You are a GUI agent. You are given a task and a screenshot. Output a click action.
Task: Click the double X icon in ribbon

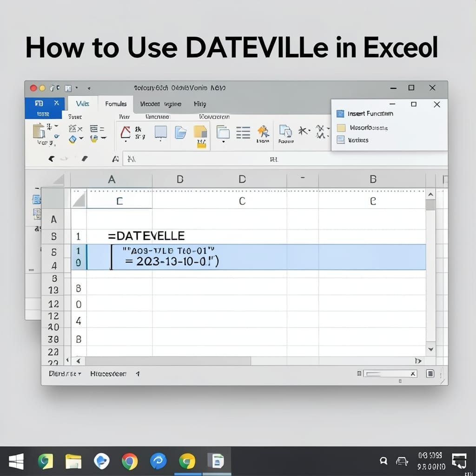[x=321, y=131]
